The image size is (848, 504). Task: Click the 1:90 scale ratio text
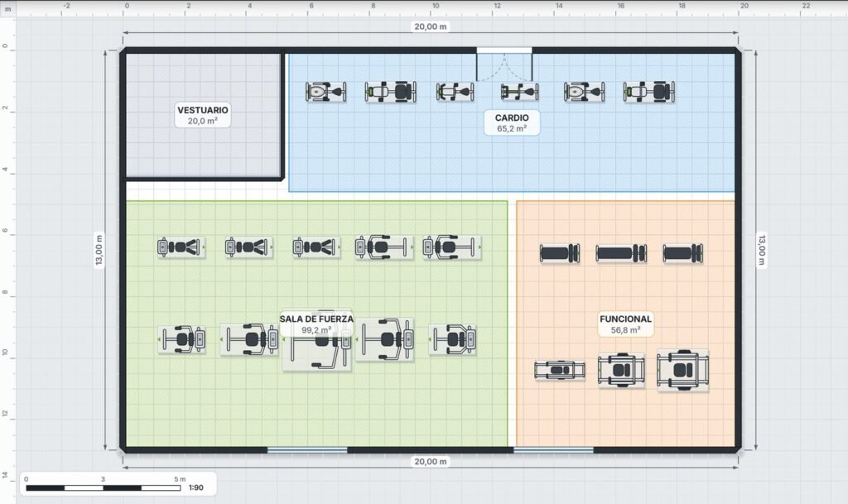pos(195,487)
